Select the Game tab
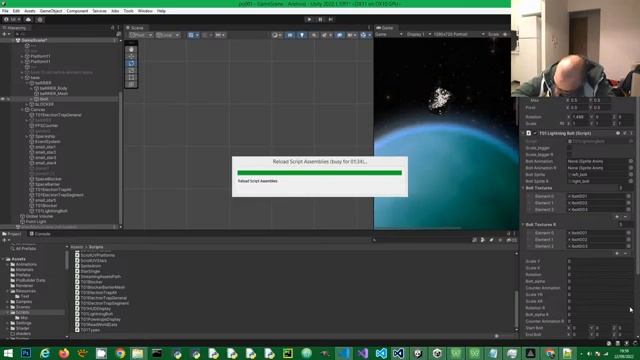The width and height of the screenshot is (640, 360). tap(385, 28)
